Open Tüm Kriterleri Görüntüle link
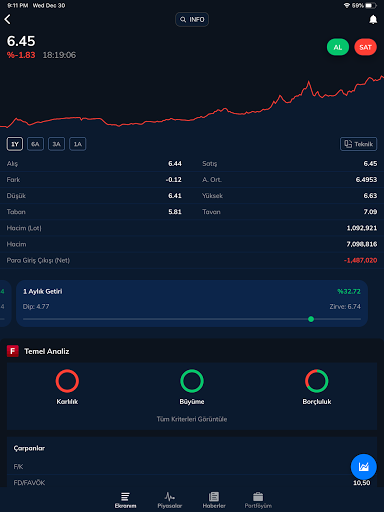The width and height of the screenshot is (384, 512). coord(192,419)
